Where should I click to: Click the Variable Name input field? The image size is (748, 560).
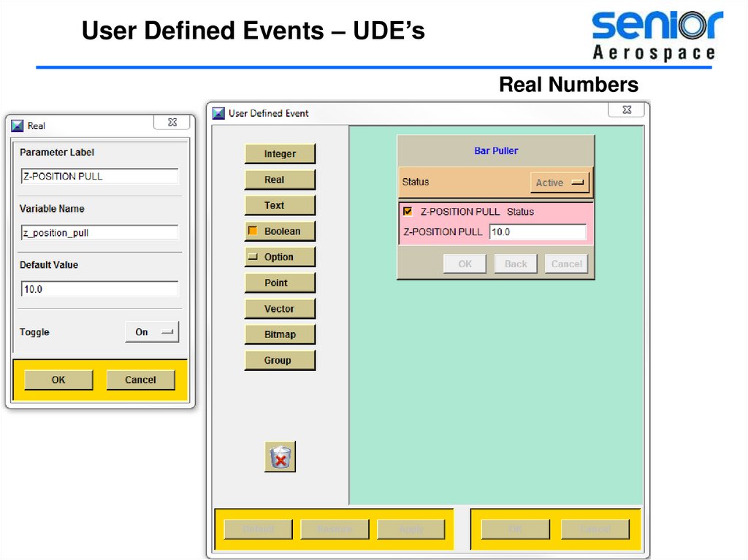[x=99, y=232]
